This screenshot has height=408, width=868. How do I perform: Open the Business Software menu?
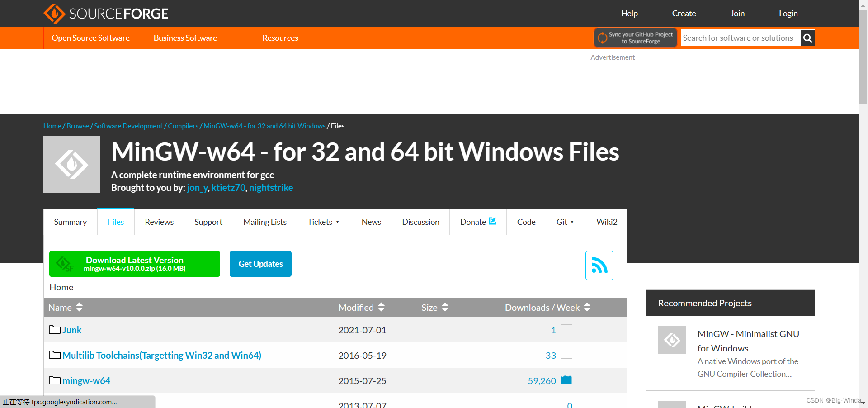(185, 38)
